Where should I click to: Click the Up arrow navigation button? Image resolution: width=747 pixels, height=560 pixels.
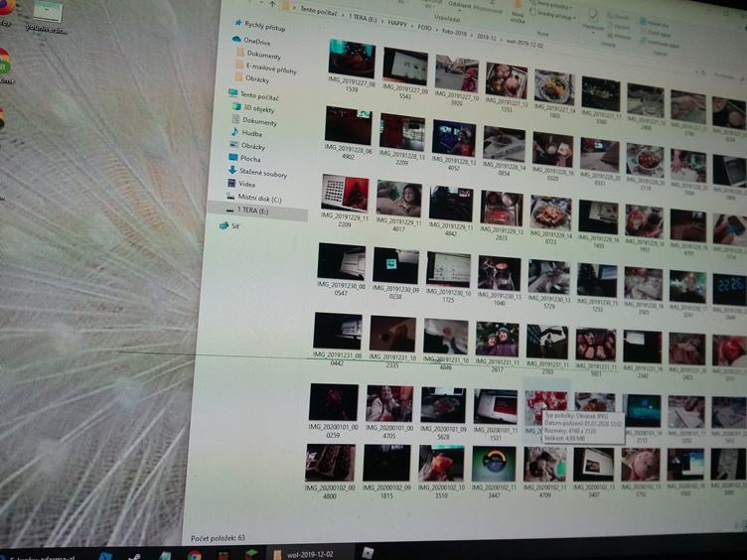point(272,4)
